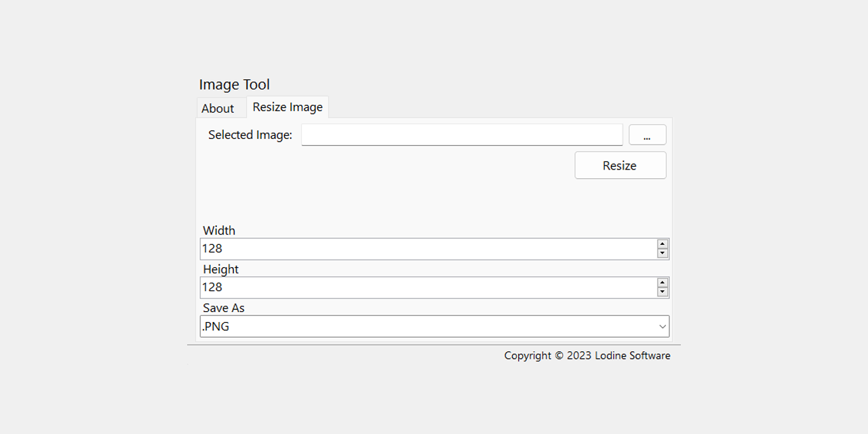Click the Selected Image path field

[x=462, y=135]
